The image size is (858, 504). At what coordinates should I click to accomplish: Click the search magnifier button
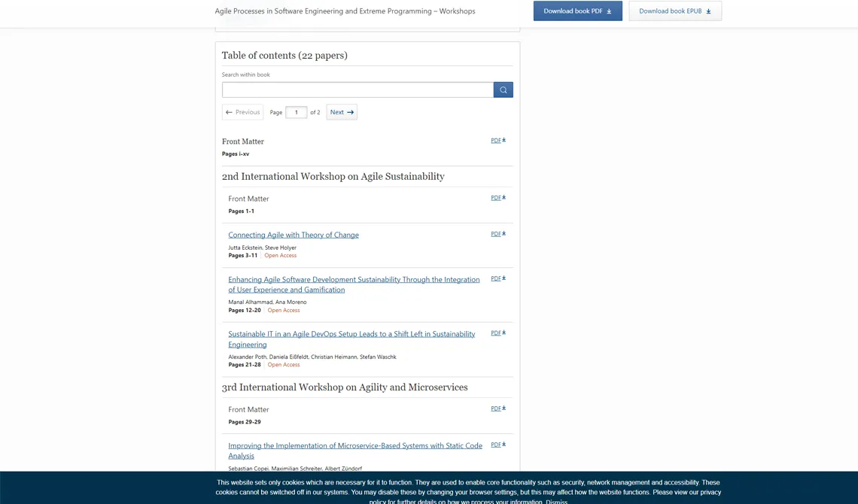503,90
